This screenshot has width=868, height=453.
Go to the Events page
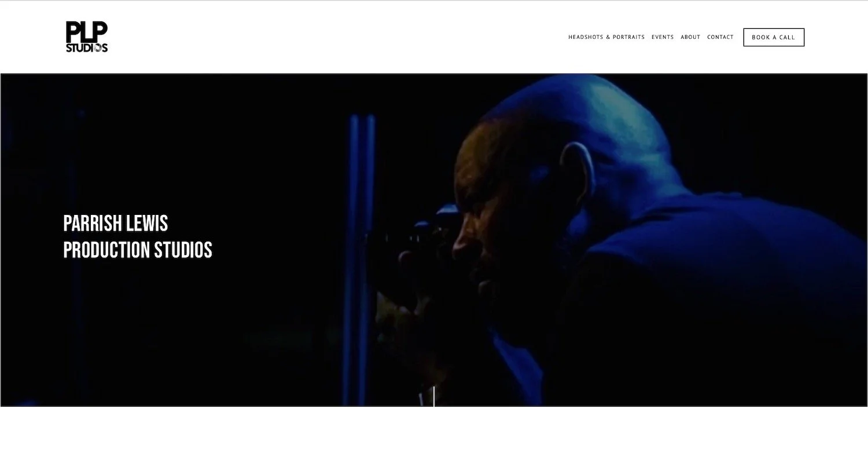663,37
